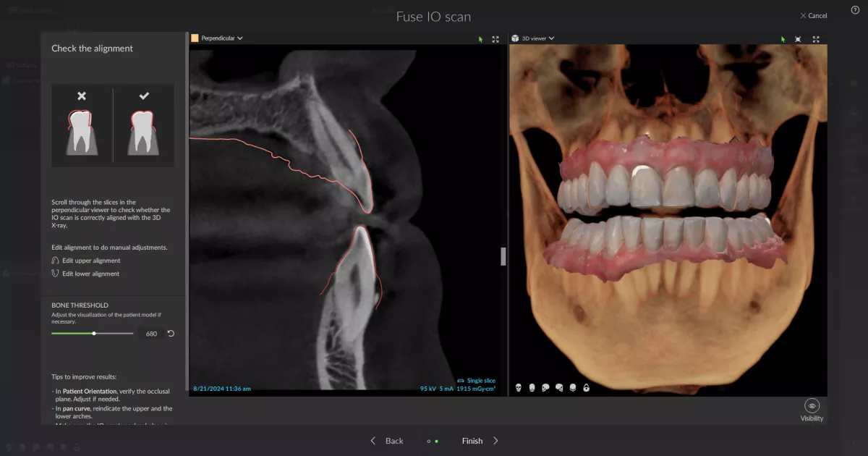This screenshot has width=868, height=456.
Task: Click fit-to-view icon in 3D viewer
Action: coord(798,39)
